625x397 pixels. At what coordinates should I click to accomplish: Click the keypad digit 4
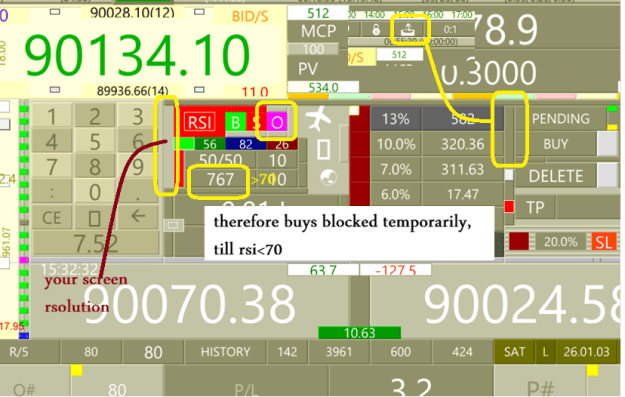tap(51, 142)
